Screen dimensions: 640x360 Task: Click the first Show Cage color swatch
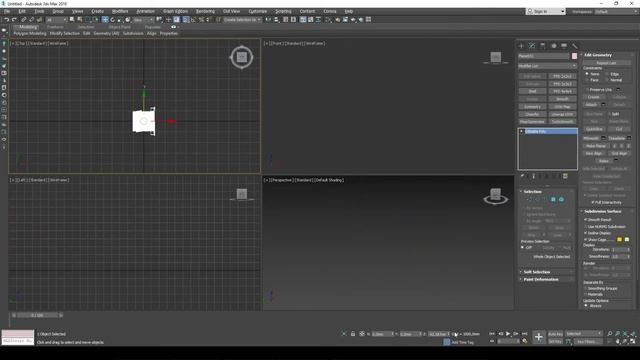tap(619, 240)
